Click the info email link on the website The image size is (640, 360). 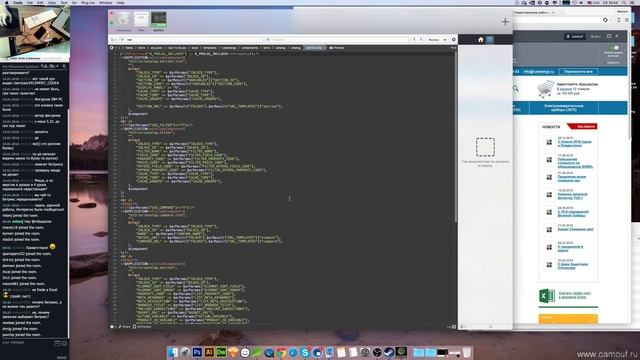539,71
